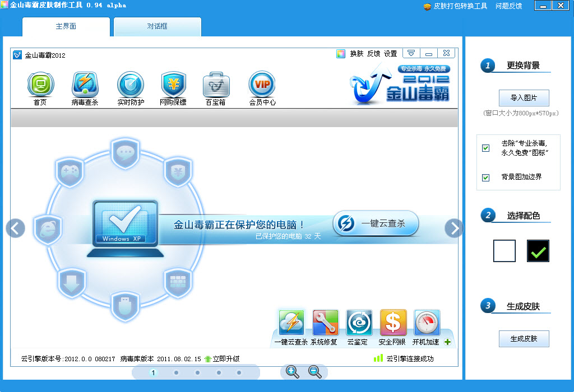Screen dimensions: 574x392
Task: Select the fifth page indicator dot
Action: 239,372
